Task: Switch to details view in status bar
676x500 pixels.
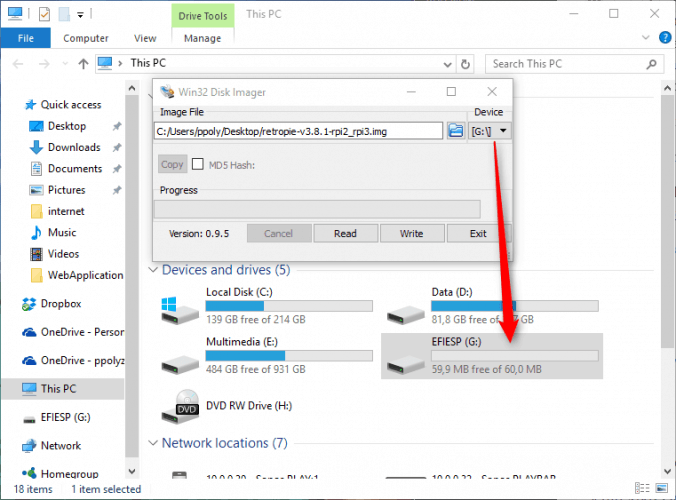Action: pos(642,488)
